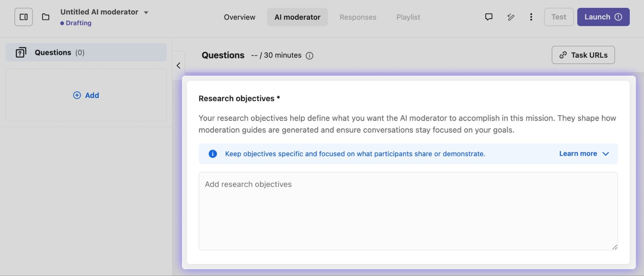Click the blue info icon in tip banner
Image resolution: width=644 pixels, height=276 pixels.
213,154
